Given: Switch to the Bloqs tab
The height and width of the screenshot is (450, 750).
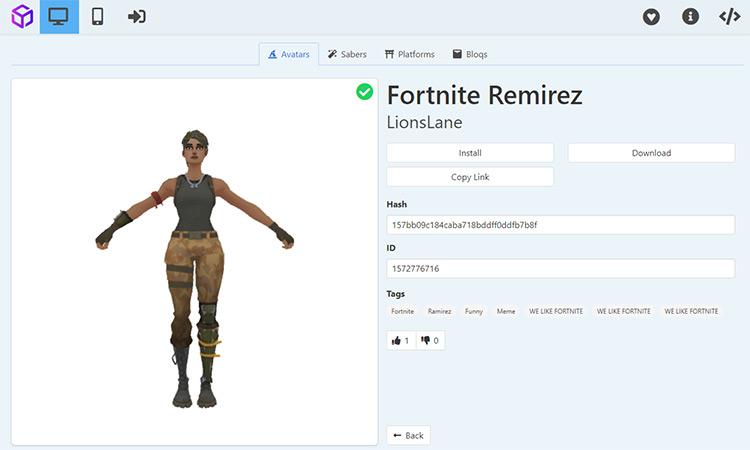Looking at the screenshot, I should point(470,54).
